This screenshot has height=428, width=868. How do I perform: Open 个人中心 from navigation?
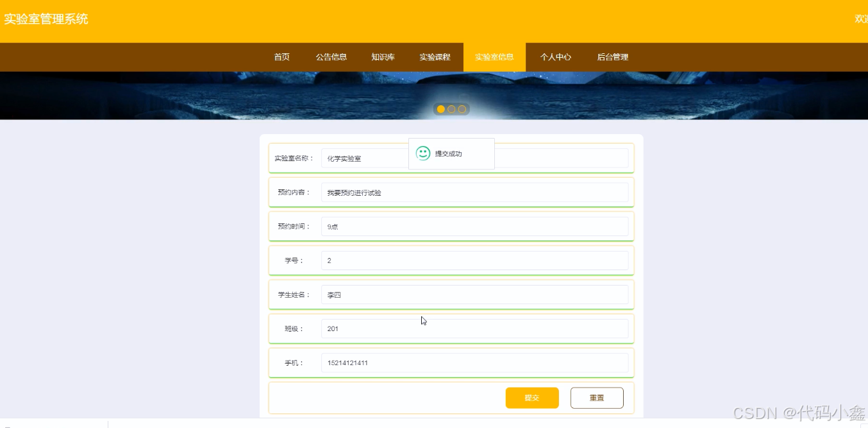tap(556, 57)
